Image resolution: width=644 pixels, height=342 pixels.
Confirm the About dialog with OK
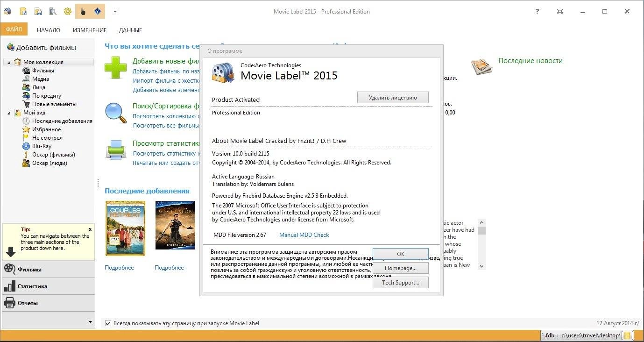(x=401, y=254)
